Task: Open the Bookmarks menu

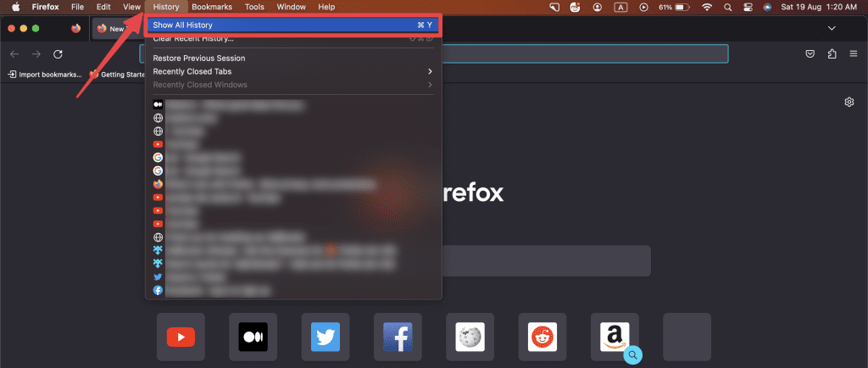Action: pos(212,7)
